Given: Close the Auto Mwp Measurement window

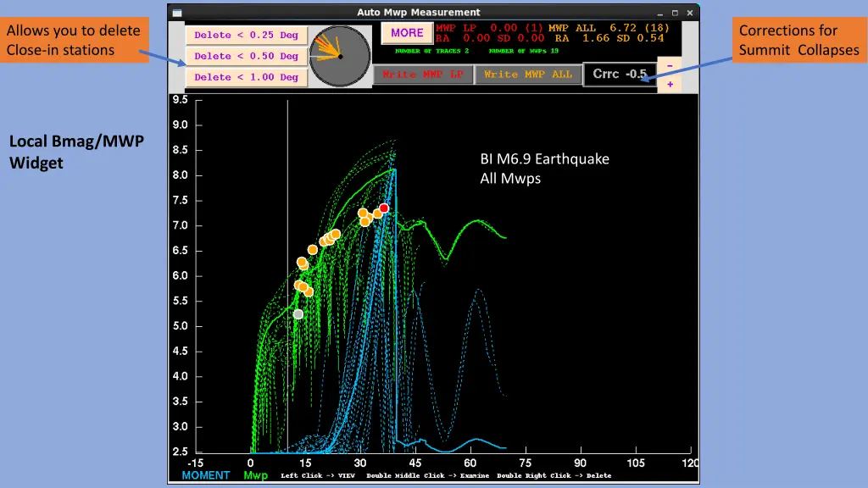Looking at the screenshot, I should click(x=689, y=13).
